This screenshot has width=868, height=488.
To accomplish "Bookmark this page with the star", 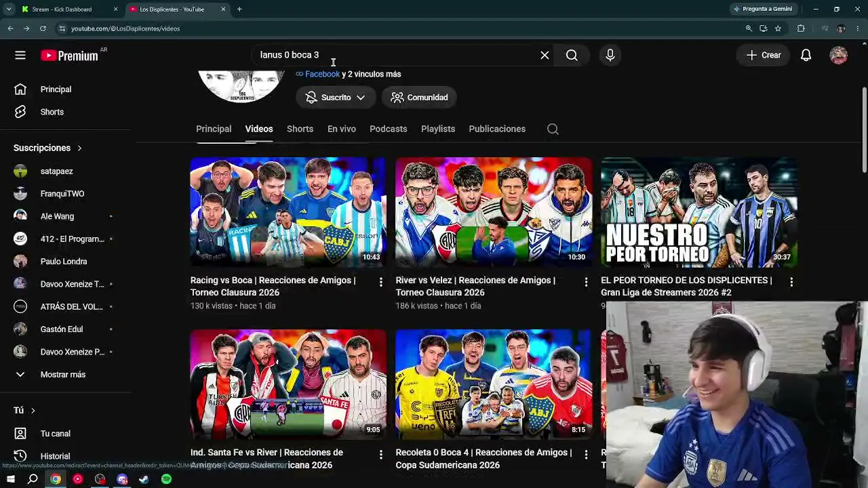I will coord(778,28).
